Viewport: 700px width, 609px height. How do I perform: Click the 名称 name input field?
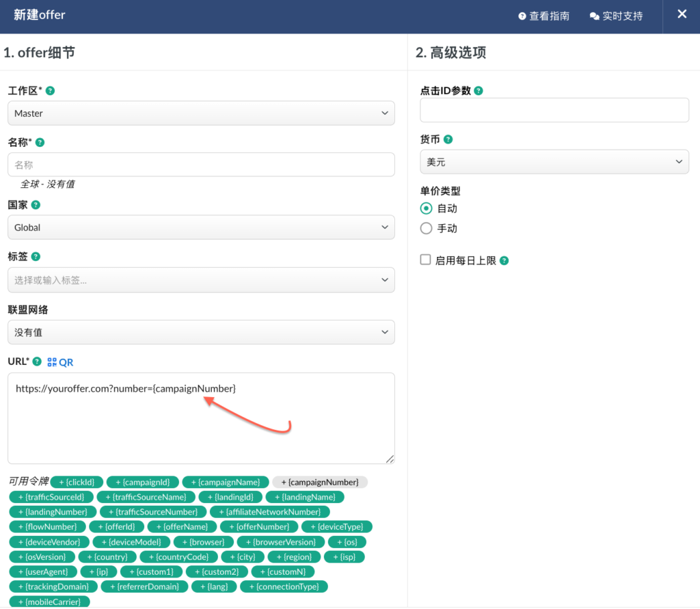coord(201,165)
